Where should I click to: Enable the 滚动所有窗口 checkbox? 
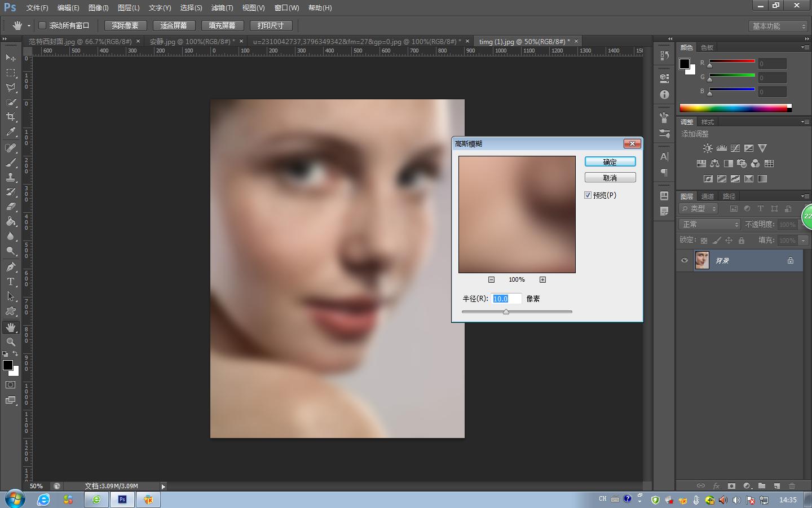(42, 25)
